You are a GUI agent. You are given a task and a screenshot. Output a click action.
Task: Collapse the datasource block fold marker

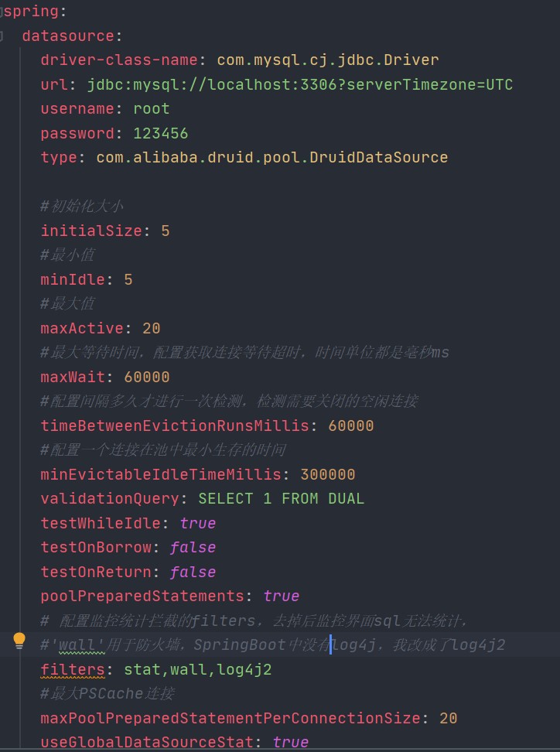click(x=2, y=36)
